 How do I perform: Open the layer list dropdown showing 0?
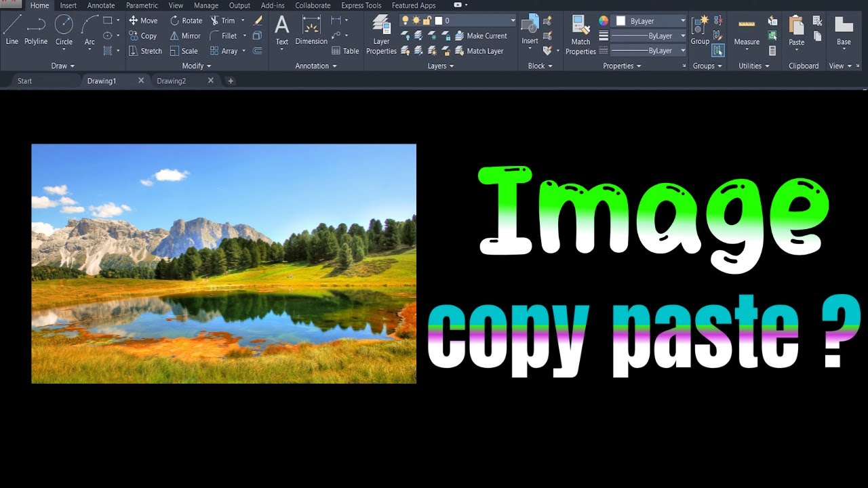coord(511,21)
